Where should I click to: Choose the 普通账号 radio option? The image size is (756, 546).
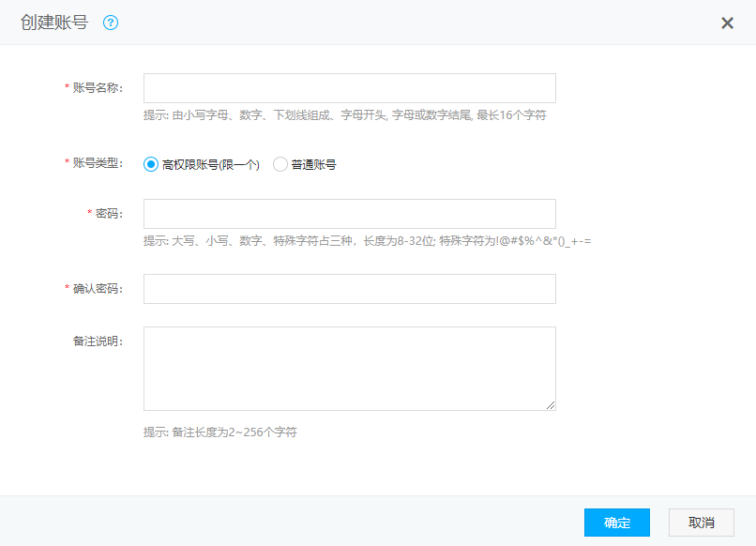pyautogui.click(x=280, y=164)
